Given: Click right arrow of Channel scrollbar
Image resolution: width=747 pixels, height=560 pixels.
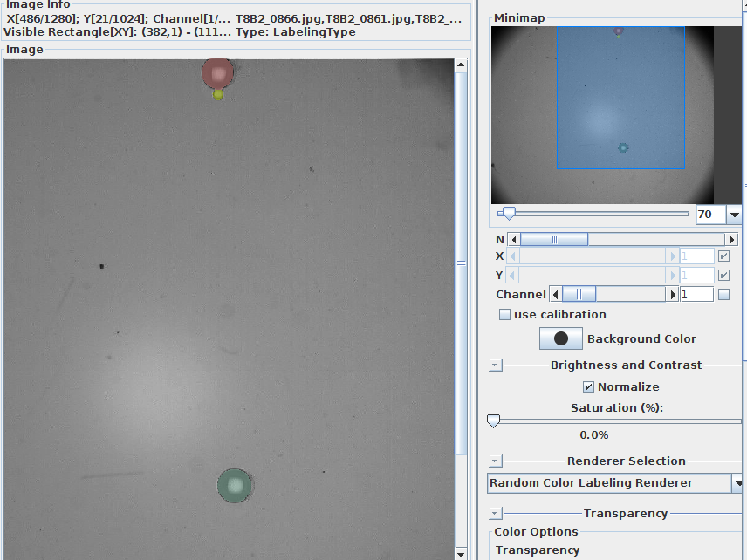Looking at the screenshot, I should point(672,295).
